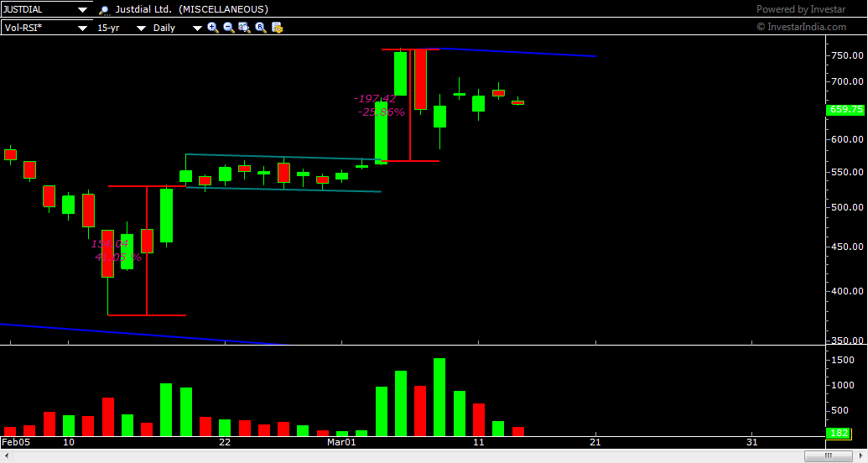Click the Feb05 date axis label

[15, 442]
